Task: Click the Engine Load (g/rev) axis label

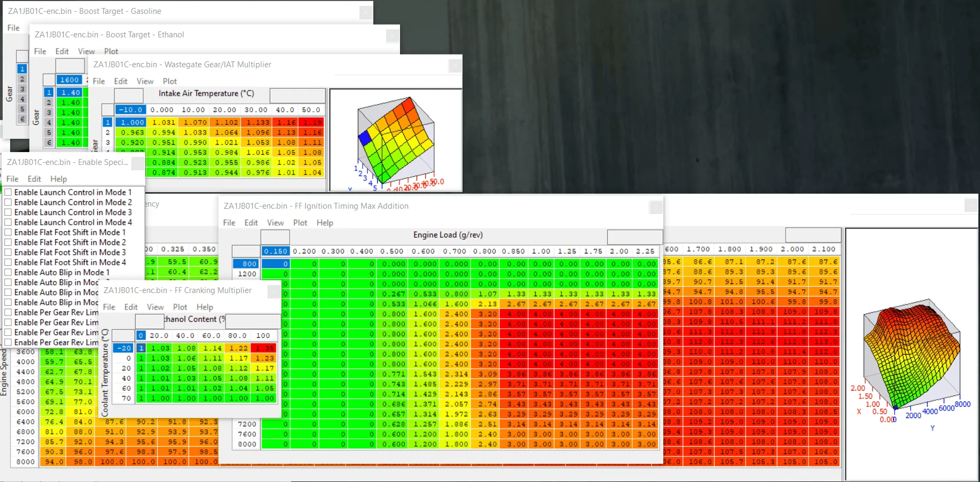Action: [x=448, y=235]
